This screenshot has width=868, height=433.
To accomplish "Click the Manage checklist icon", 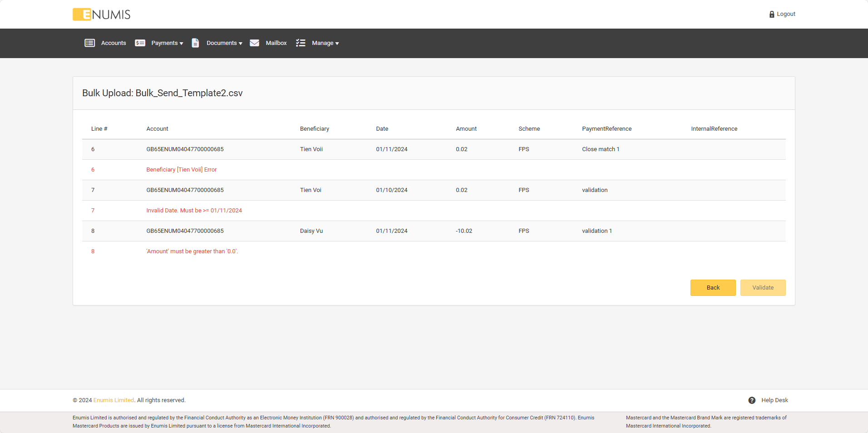I will 301,43.
